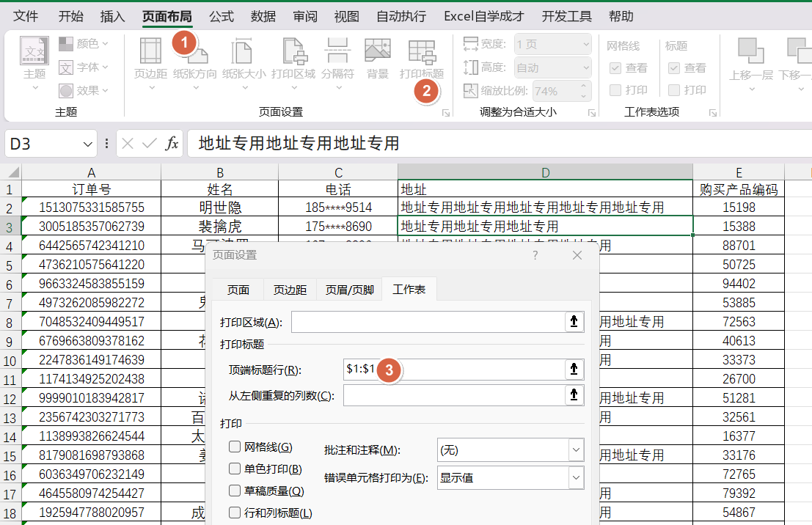The image size is (812, 525).
Task: Open the 颜色 theme colors menu
Action: point(84,44)
